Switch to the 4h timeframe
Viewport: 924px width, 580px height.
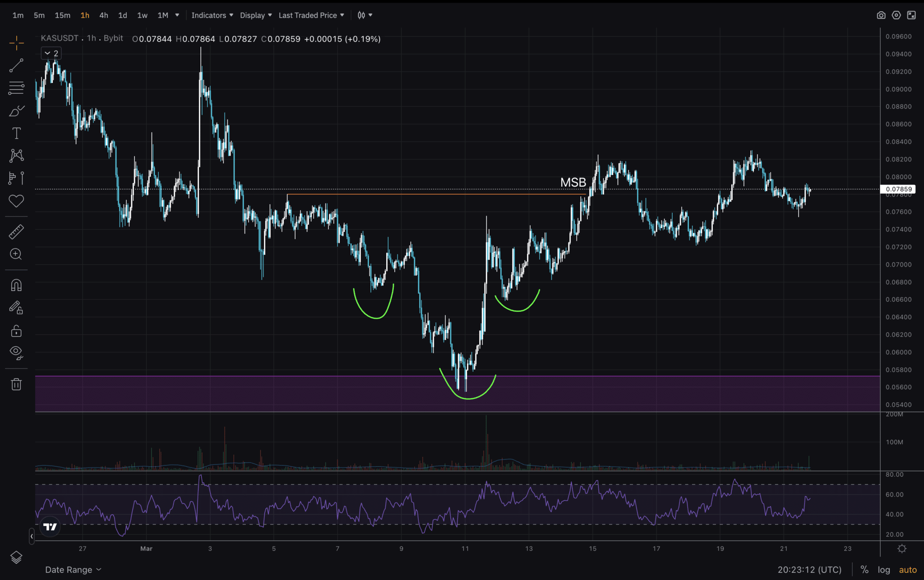click(x=104, y=15)
